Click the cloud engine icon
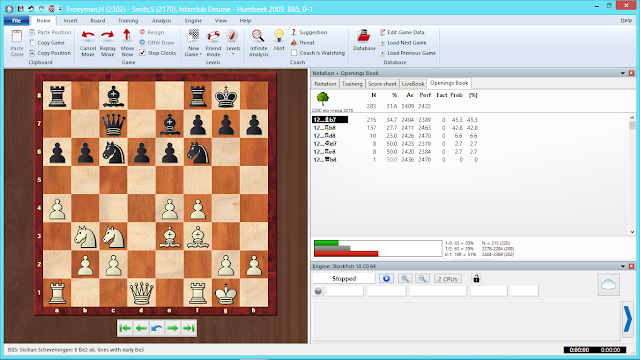Screen dimensions: 640x360 point(608,284)
